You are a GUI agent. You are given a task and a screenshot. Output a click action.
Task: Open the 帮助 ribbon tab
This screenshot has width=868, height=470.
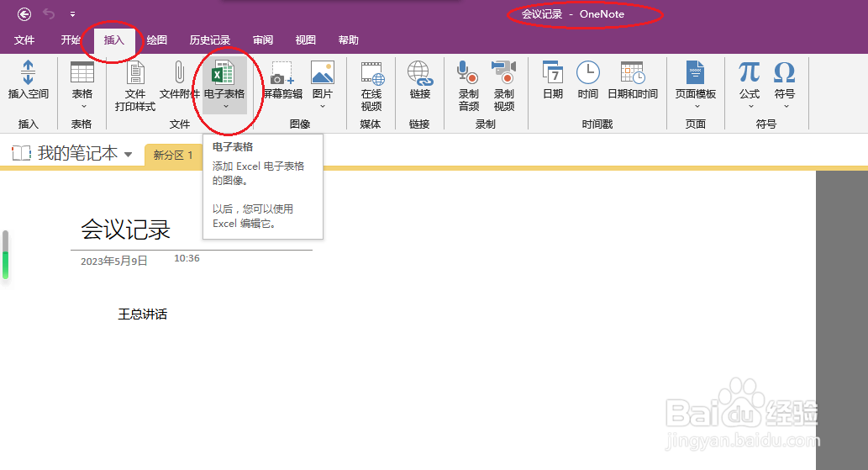coord(348,40)
